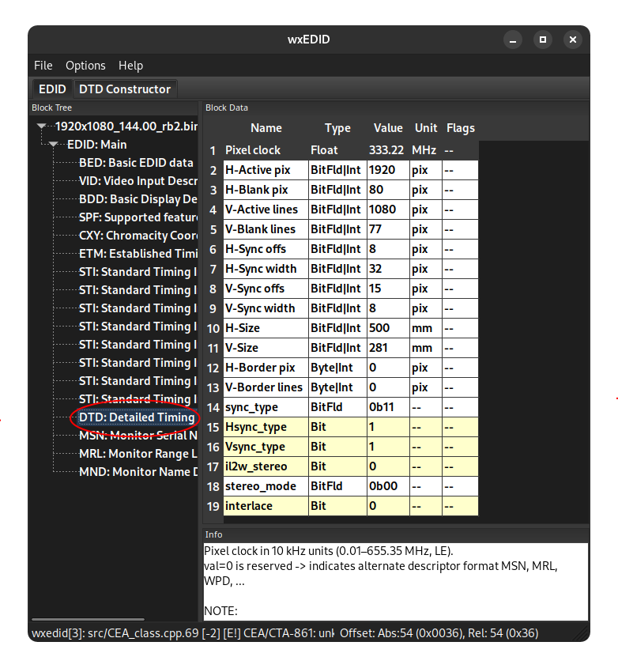
Task: Select CXY: Chromacity Coords tree item
Action: pyautogui.click(x=138, y=236)
